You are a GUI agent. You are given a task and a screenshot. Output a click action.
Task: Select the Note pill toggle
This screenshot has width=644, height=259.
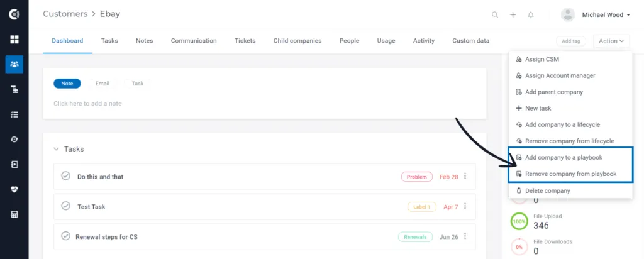[67, 84]
